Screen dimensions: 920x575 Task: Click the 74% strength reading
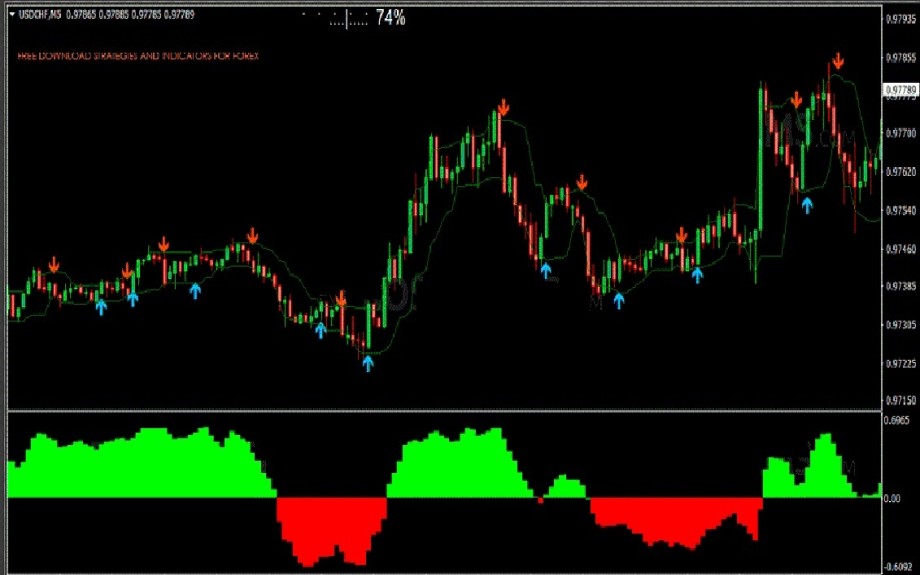point(390,17)
